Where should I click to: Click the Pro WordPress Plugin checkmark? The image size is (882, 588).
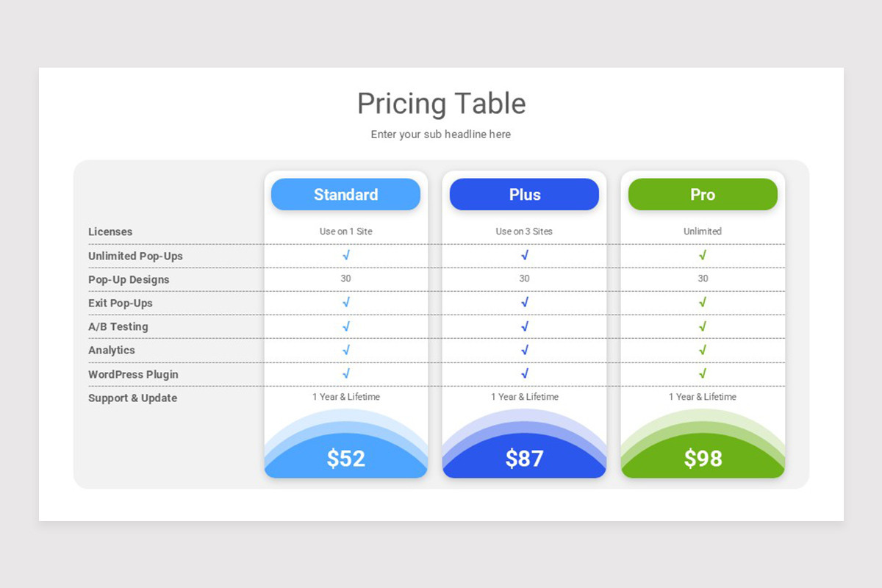click(703, 373)
